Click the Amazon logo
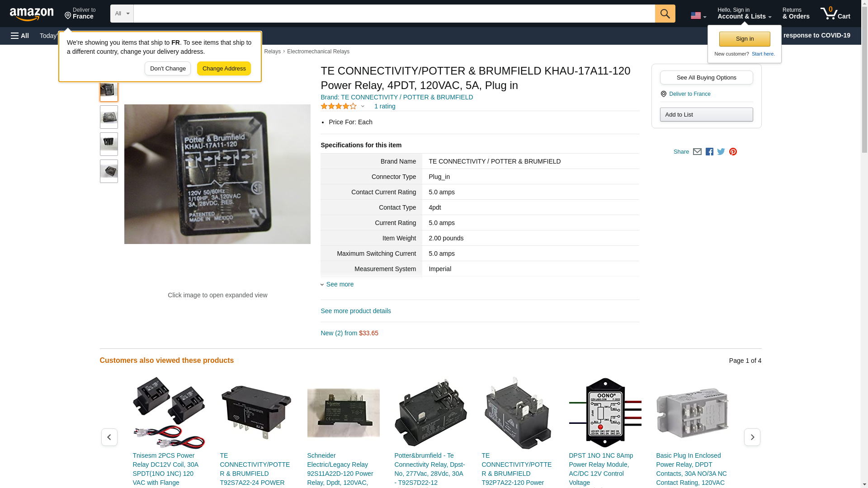The width and height of the screenshot is (868, 488). click(32, 14)
